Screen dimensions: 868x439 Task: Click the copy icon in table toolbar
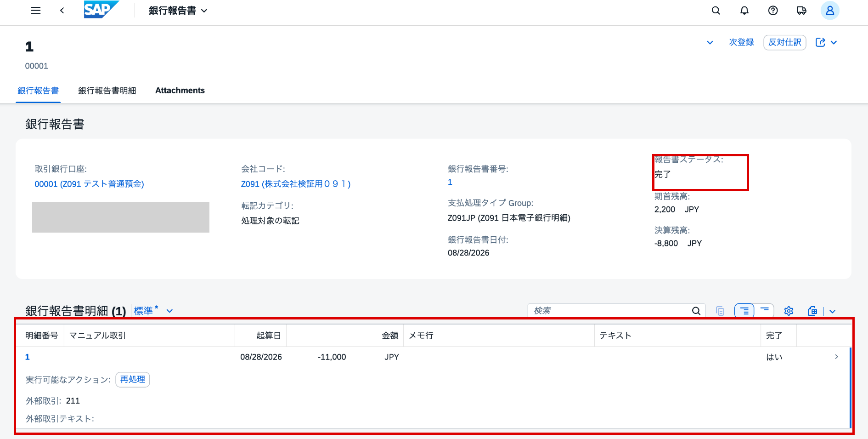click(720, 311)
